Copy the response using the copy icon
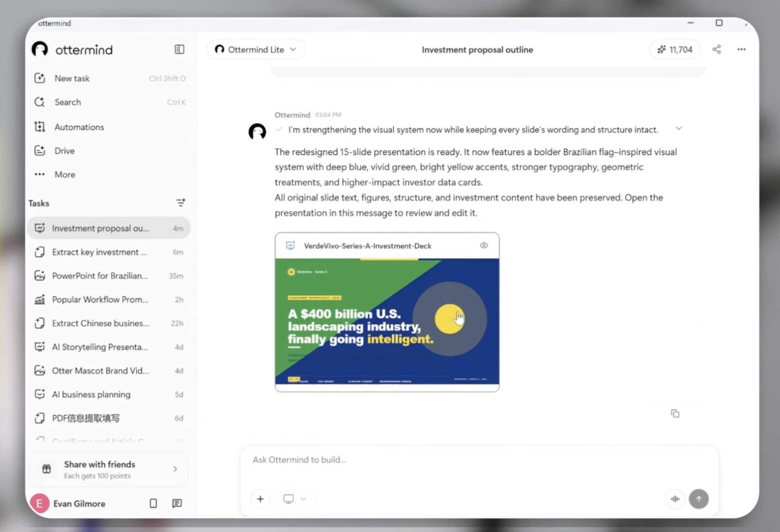The height and width of the screenshot is (532, 780). [x=675, y=413]
